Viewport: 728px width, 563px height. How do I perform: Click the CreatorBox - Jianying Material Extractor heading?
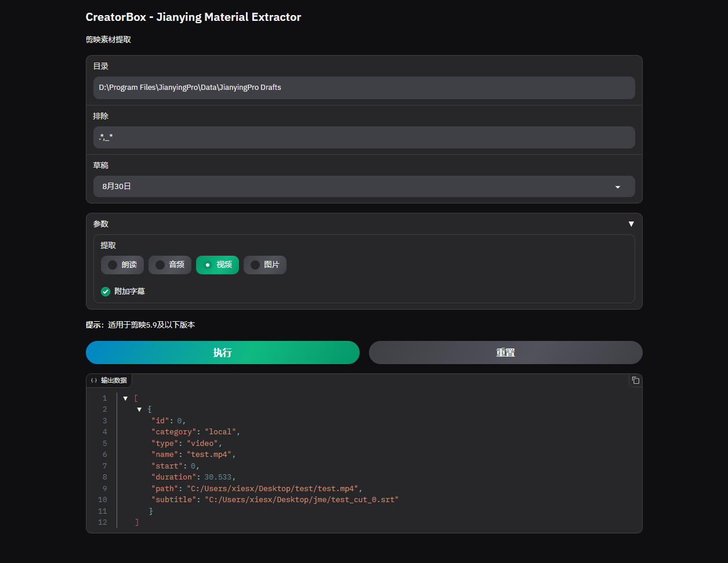(x=193, y=17)
